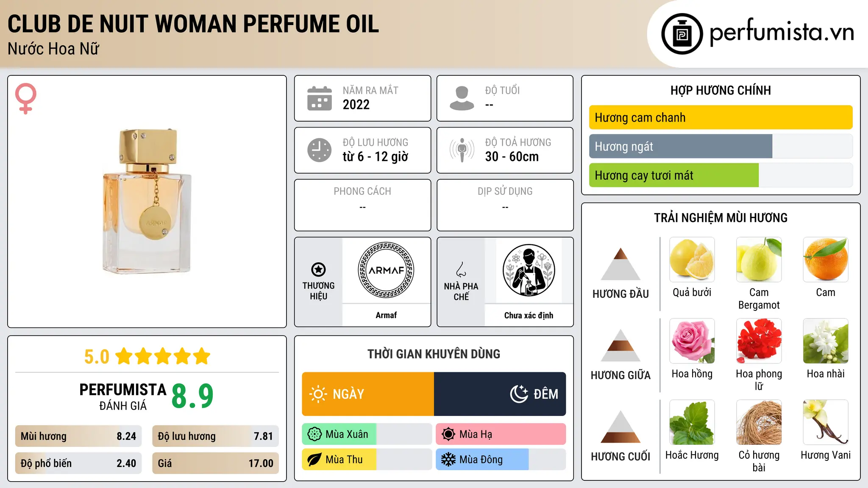
Task: Select the Hoắc Hương patchouli note image
Action: tap(692, 422)
